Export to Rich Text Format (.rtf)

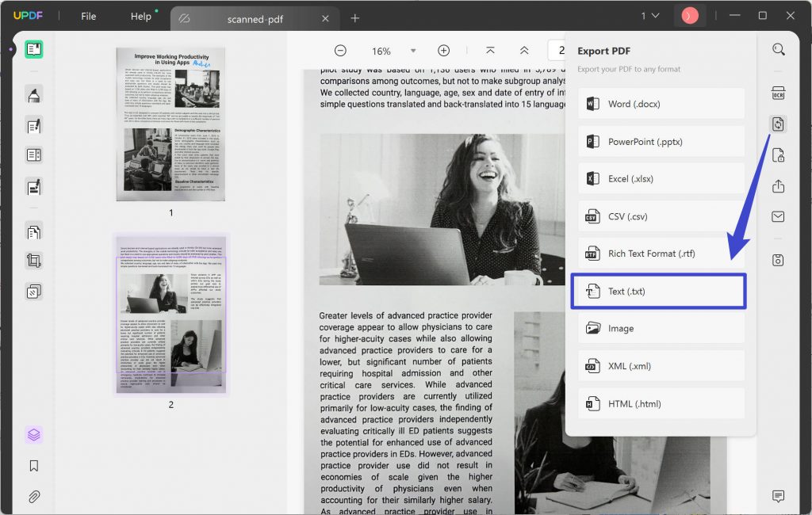click(x=661, y=254)
